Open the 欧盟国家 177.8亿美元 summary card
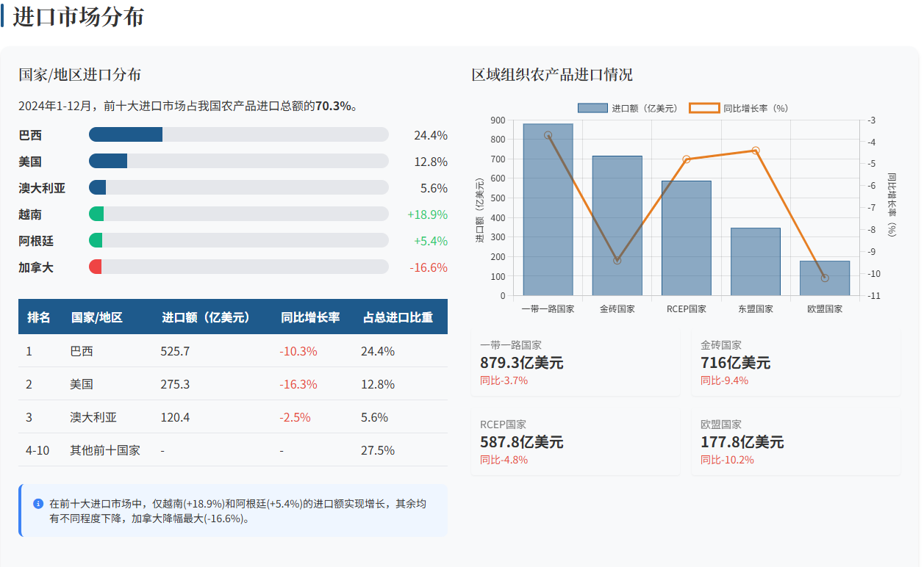 [795, 442]
